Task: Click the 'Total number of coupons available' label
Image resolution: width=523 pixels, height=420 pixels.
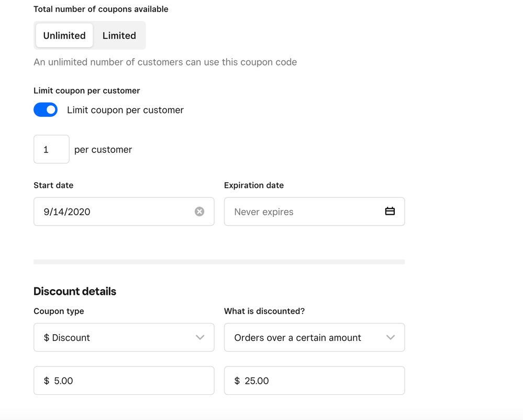Action: pyautogui.click(x=101, y=9)
